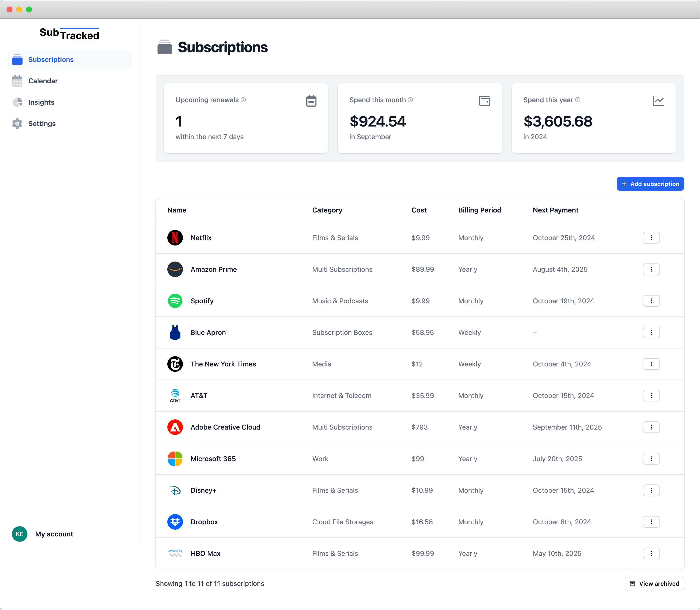This screenshot has width=700, height=610.
Task: Click the View archived button
Action: point(654,584)
